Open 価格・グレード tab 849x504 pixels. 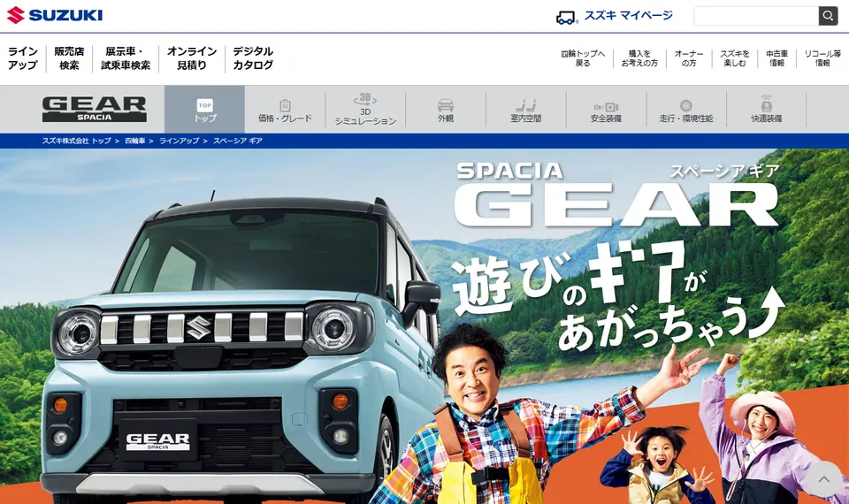pyautogui.click(x=285, y=110)
